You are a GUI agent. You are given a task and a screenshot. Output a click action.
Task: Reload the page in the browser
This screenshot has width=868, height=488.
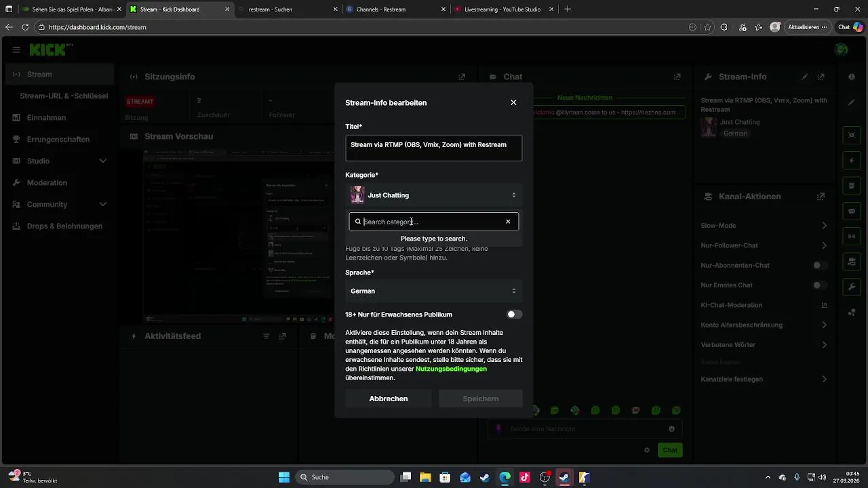pos(25,27)
